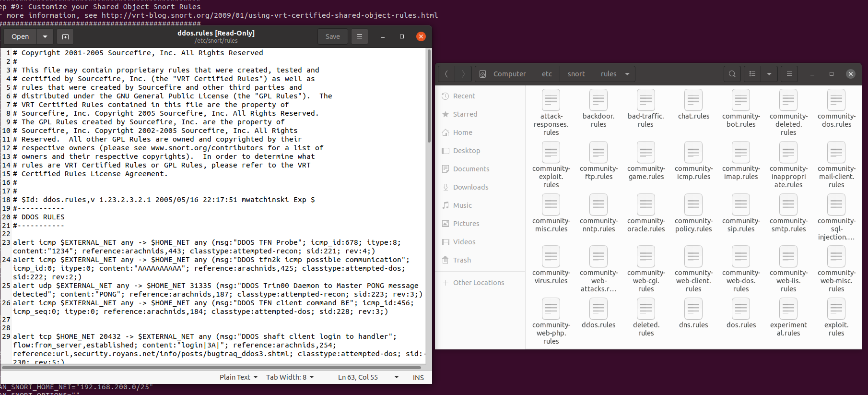The width and height of the screenshot is (868, 395).
Task: Click the Files search icon
Action: pos(732,74)
